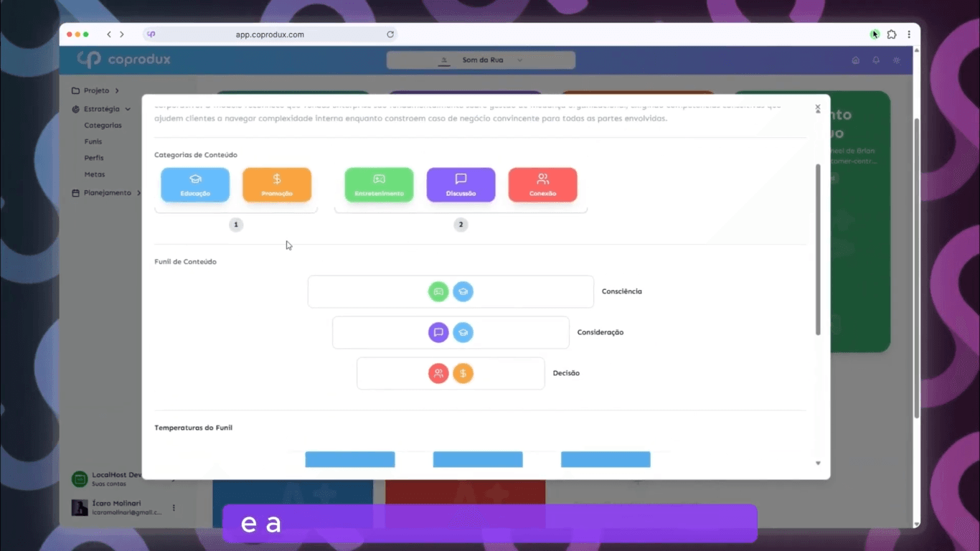
Task: Reload the page from the address bar
Action: [x=390, y=34]
